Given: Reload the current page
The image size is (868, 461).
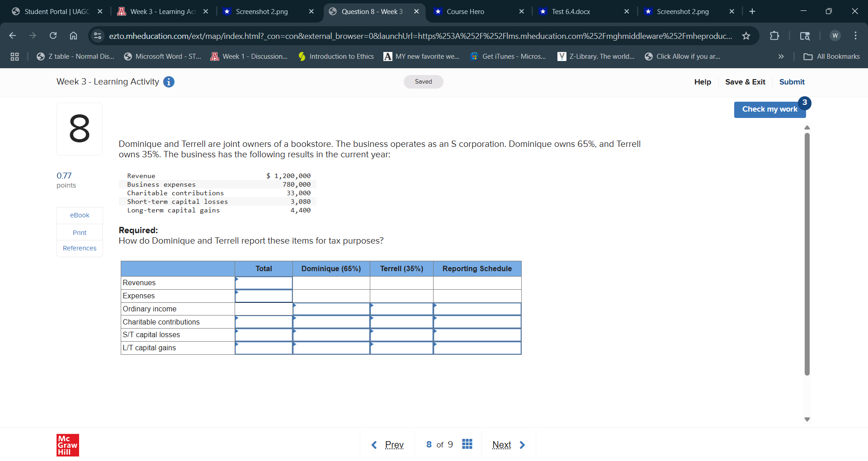Looking at the screenshot, I should pyautogui.click(x=53, y=36).
